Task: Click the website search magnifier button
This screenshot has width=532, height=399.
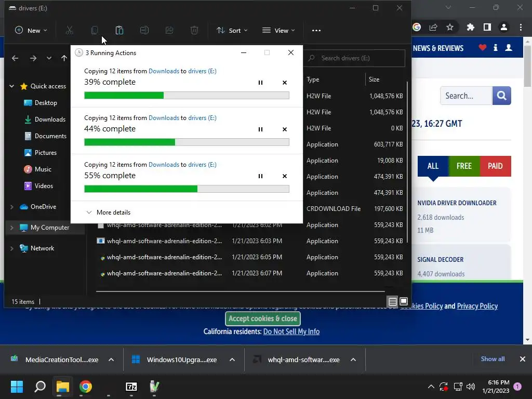Action: tap(501, 96)
